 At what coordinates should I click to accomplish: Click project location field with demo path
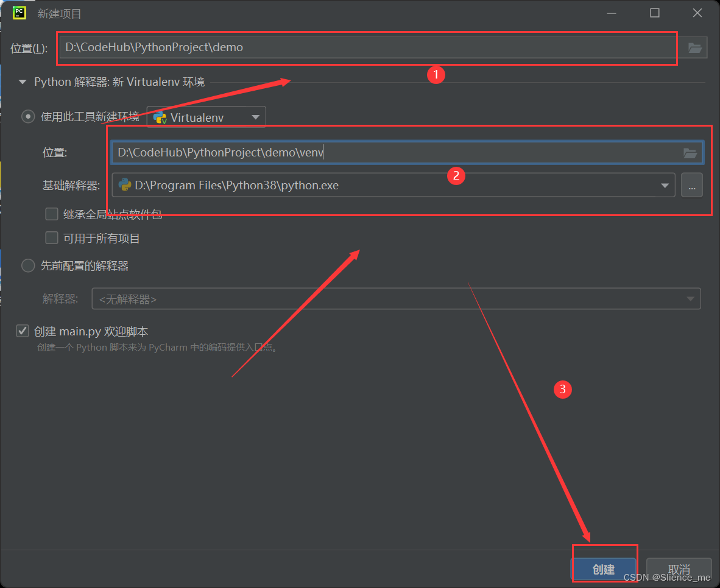pos(369,47)
